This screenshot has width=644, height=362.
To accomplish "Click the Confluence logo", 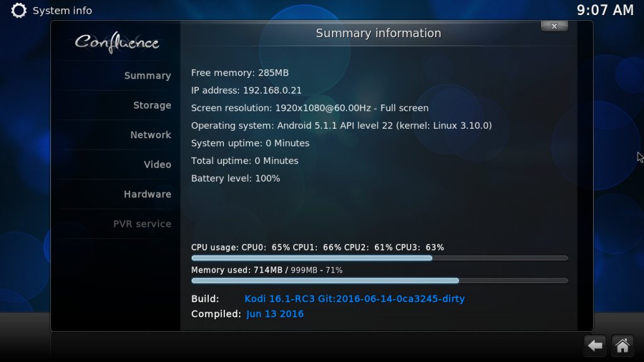I will (117, 42).
